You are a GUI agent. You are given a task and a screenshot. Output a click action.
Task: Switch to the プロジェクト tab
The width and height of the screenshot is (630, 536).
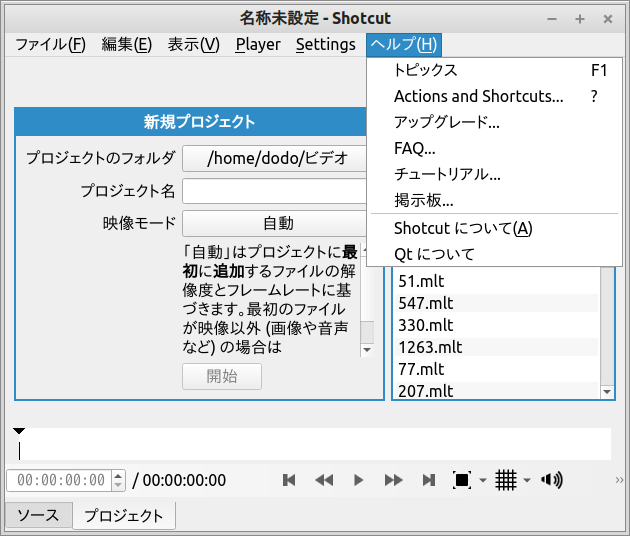(x=124, y=516)
